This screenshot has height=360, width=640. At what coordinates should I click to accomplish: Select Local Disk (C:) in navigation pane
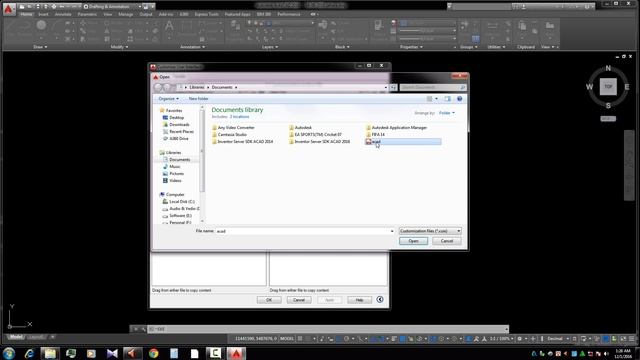click(178, 202)
